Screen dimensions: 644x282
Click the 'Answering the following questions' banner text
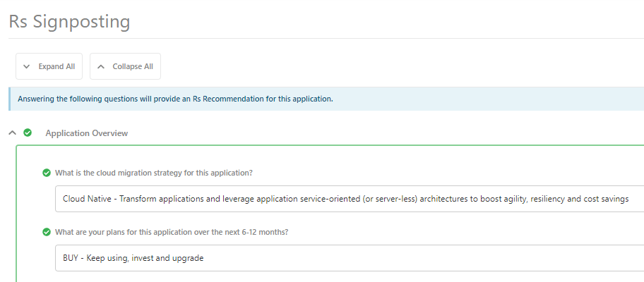pyautogui.click(x=175, y=99)
